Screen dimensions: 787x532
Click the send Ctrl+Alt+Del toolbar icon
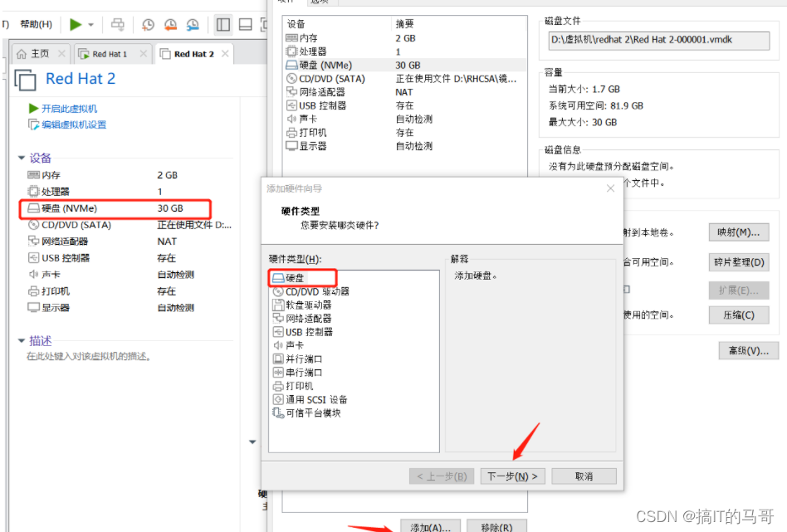coord(118,24)
